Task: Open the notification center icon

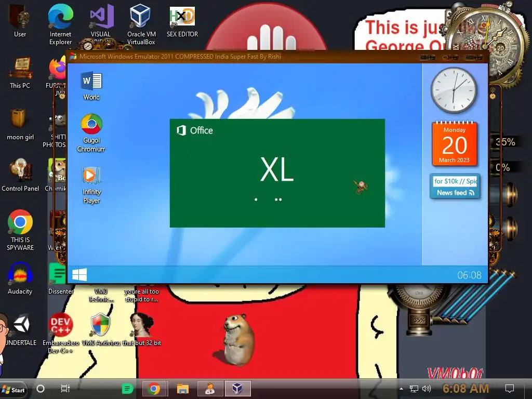Action: pyautogui.click(x=510, y=389)
